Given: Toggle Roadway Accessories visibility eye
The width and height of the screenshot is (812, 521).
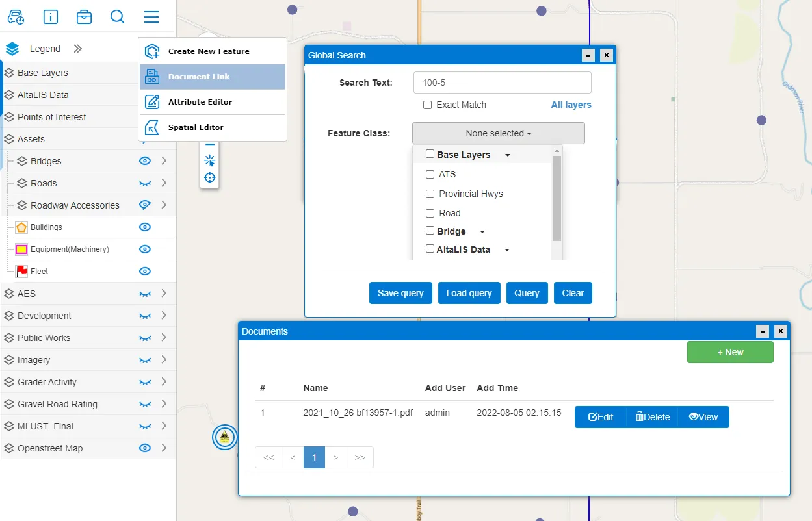Looking at the screenshot, I should (145, 205).
